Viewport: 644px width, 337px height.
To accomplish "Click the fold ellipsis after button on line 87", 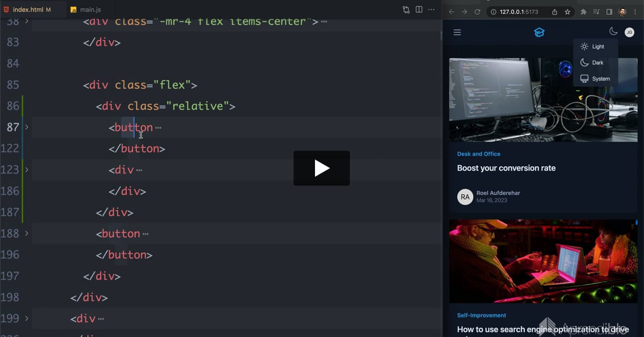I will (158, 128).
